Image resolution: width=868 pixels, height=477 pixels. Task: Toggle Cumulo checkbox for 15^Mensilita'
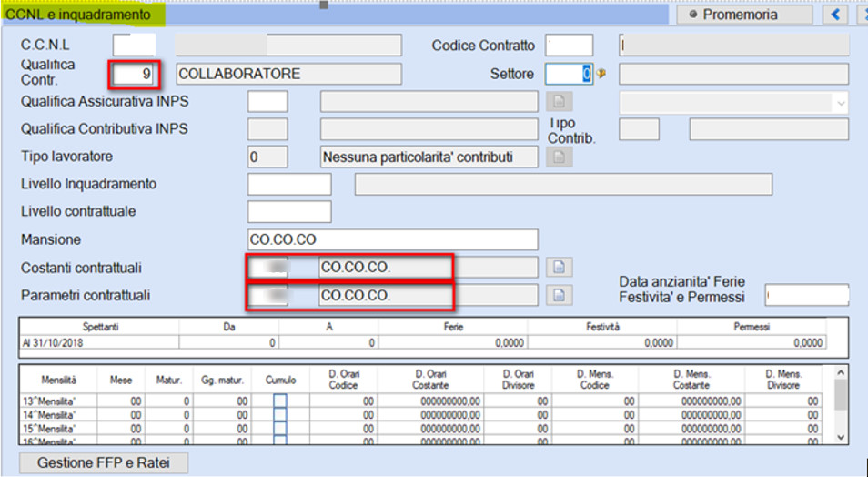[280, 428]
